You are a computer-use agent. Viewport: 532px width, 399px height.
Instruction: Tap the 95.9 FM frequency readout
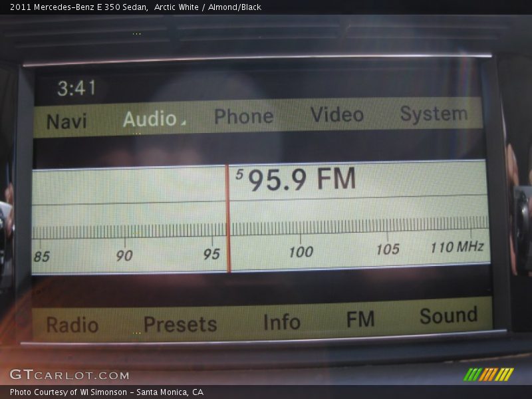301,180
